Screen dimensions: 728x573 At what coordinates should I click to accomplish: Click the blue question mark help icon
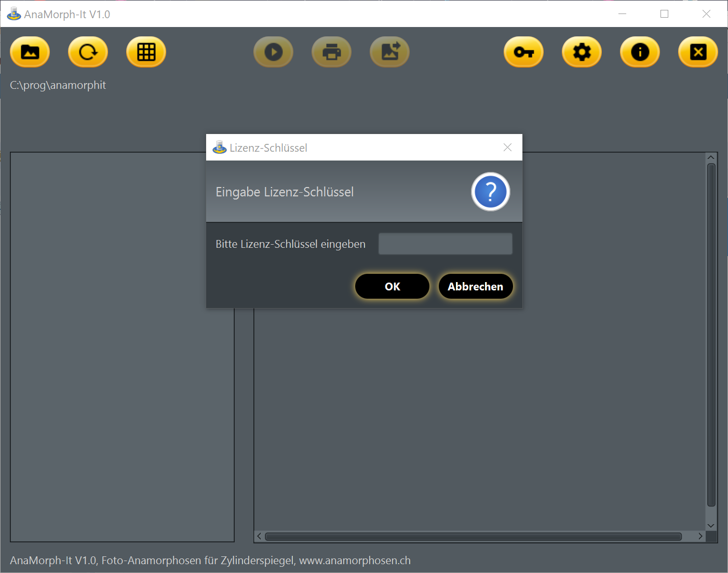(x=491, y=192)
